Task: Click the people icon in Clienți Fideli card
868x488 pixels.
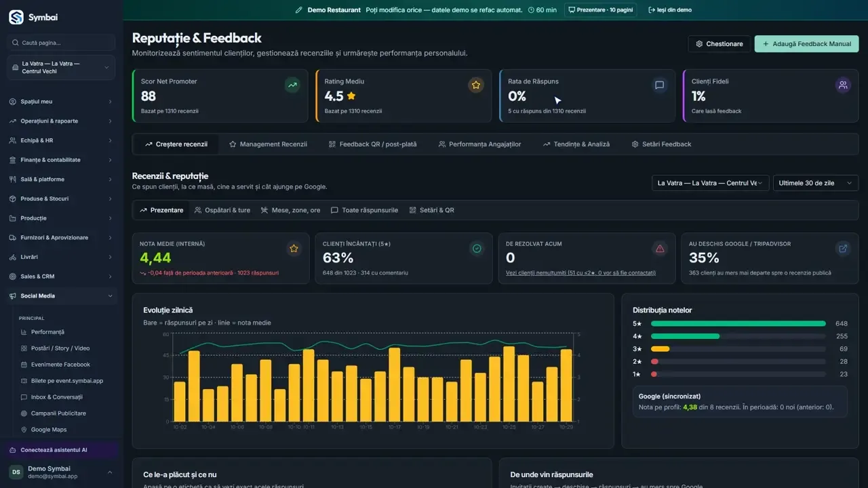Action: pos(843,85)
